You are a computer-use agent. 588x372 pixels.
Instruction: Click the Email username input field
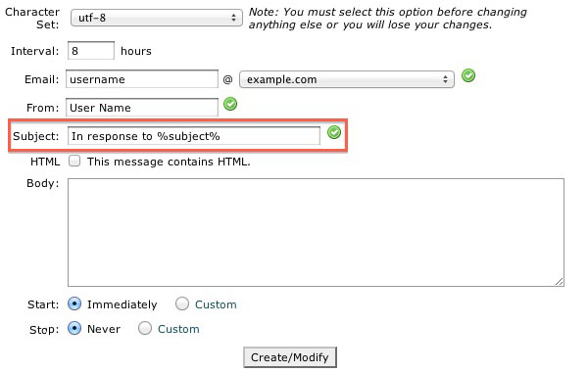pyautogui.click(x=142, y=79)
